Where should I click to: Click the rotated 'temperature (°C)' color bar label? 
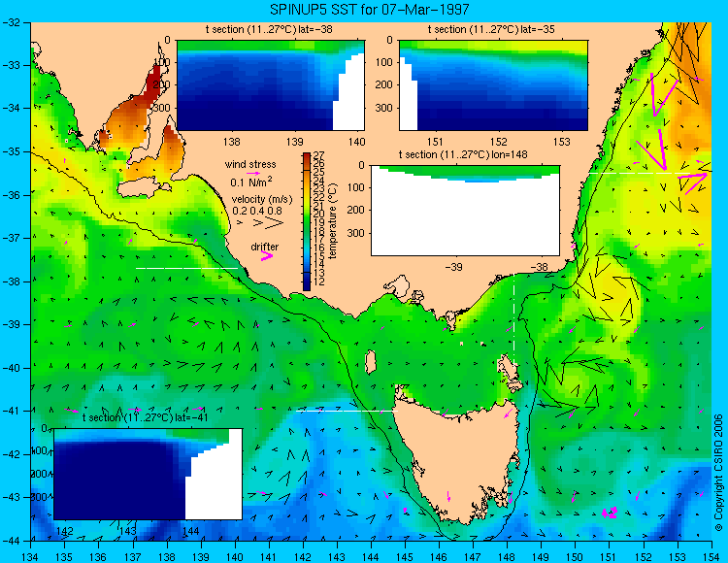[x=332, y=221]
